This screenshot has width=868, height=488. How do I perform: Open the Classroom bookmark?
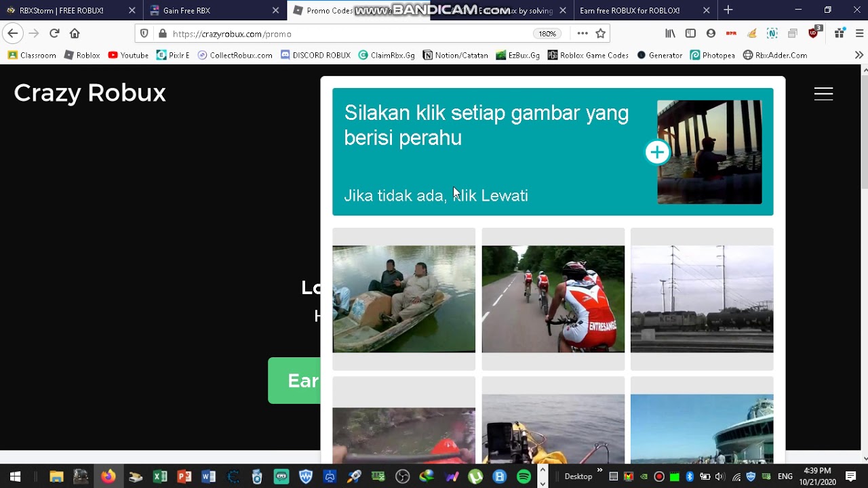(32, 55)
